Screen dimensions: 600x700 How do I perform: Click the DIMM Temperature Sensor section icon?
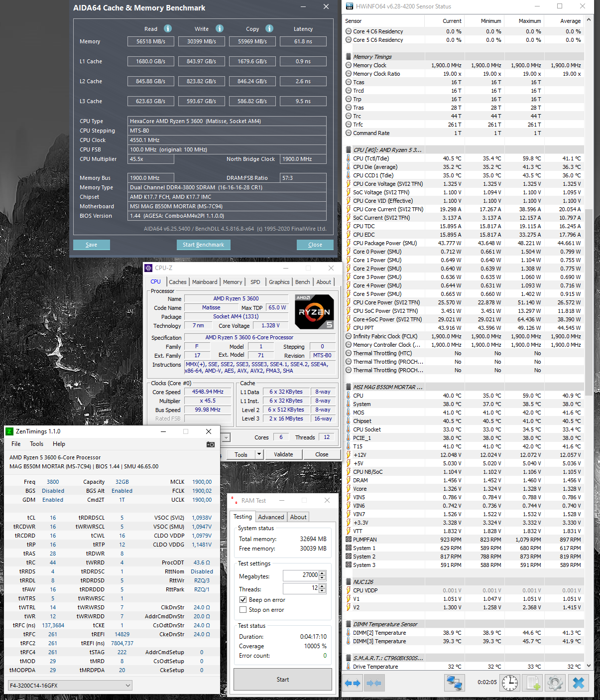(x=349, y=624)
